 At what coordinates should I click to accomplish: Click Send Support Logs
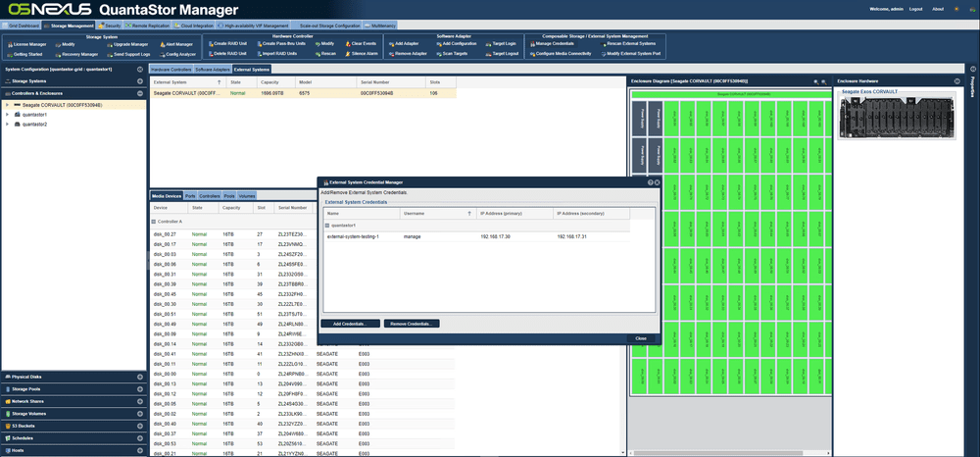pyautogui.click(x=128, y=54)
